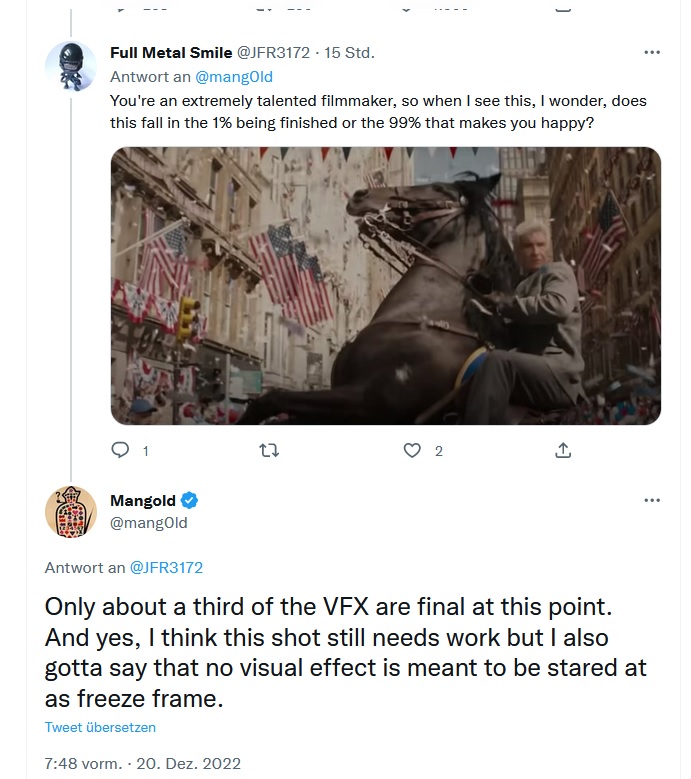Click the "7:48 vorm. · 20. Dez. 2022" timestamp

tap(143, 763)
